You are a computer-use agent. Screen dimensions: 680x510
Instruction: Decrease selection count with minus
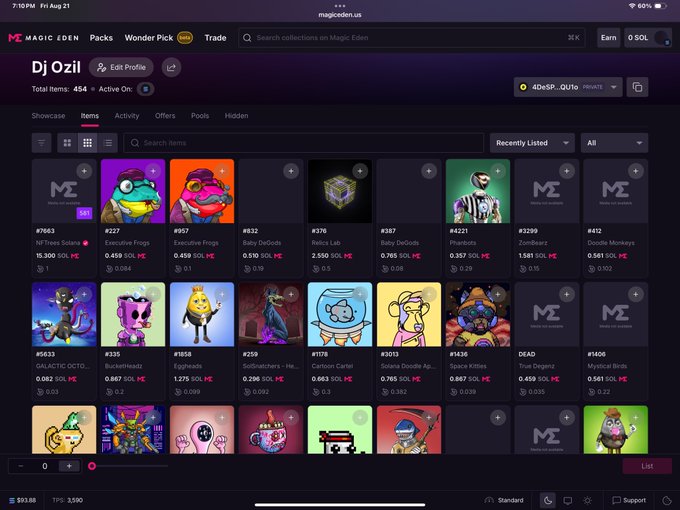point(21,466)
